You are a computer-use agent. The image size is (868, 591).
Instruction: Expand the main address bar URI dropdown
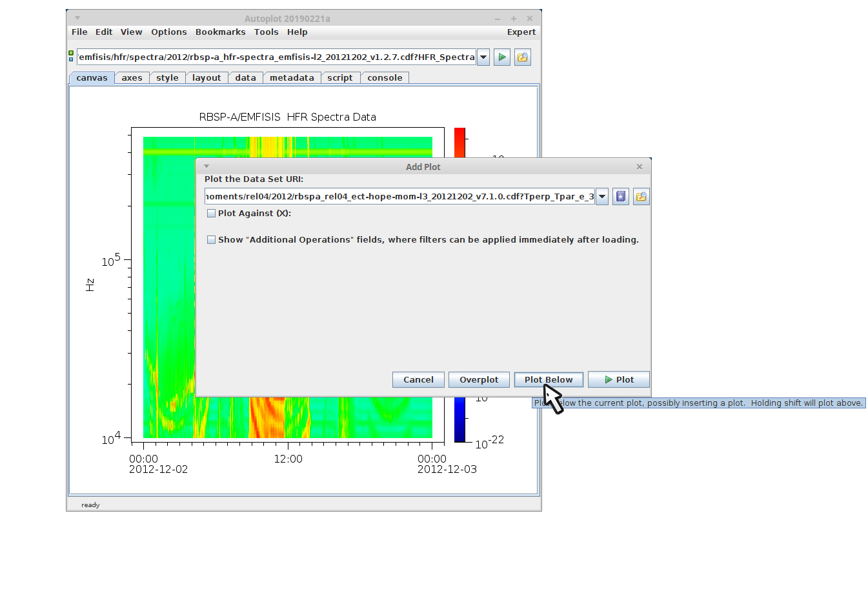[483, 57]
